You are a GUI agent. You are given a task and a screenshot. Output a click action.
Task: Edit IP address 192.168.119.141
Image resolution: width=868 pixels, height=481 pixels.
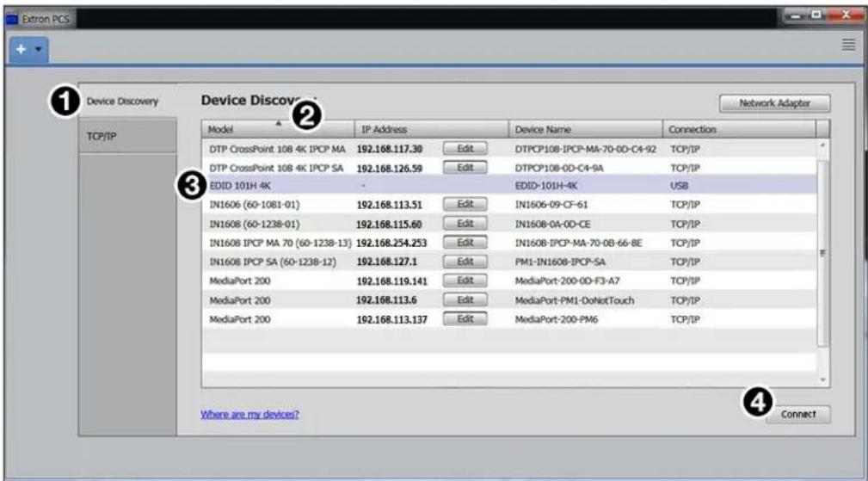[465, 281]
